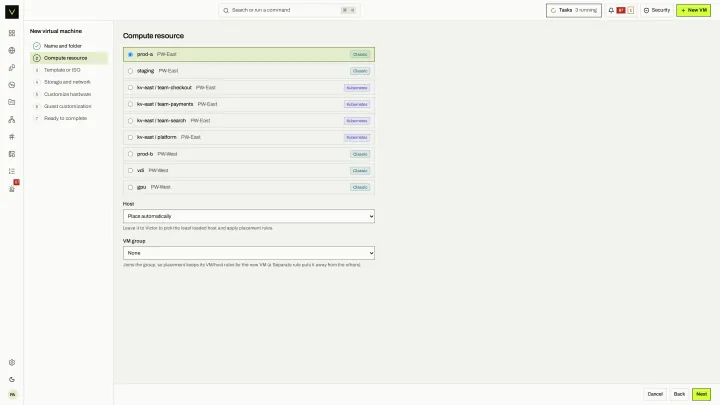Open the hash symbol icon in the sidebar

[x=12, y=137]
